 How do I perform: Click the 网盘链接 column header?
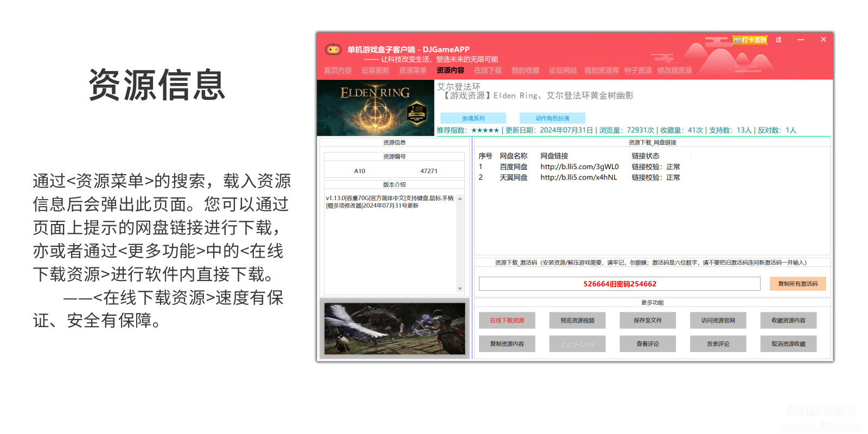point(554,156)
